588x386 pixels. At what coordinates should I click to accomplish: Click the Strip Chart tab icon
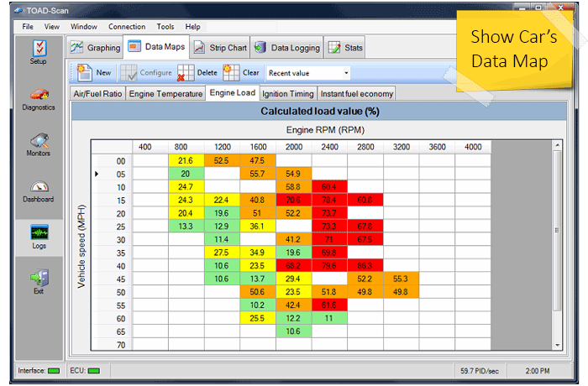coord(199,48)
